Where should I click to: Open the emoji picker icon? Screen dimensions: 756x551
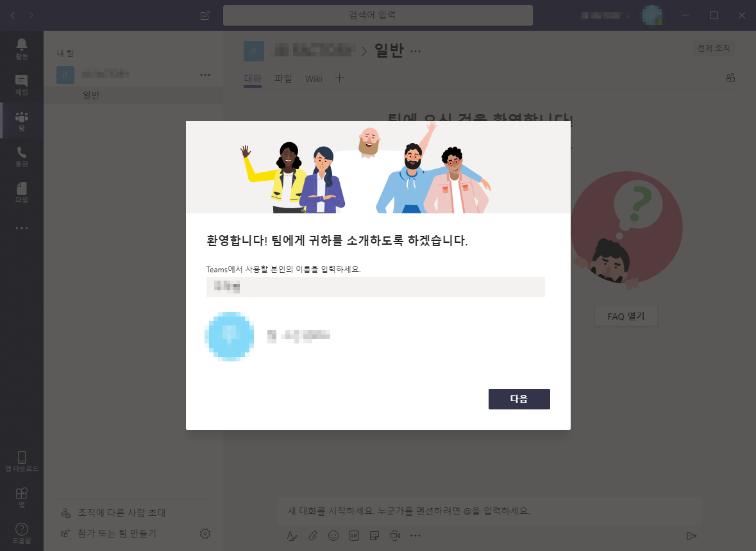click(333, 536)
